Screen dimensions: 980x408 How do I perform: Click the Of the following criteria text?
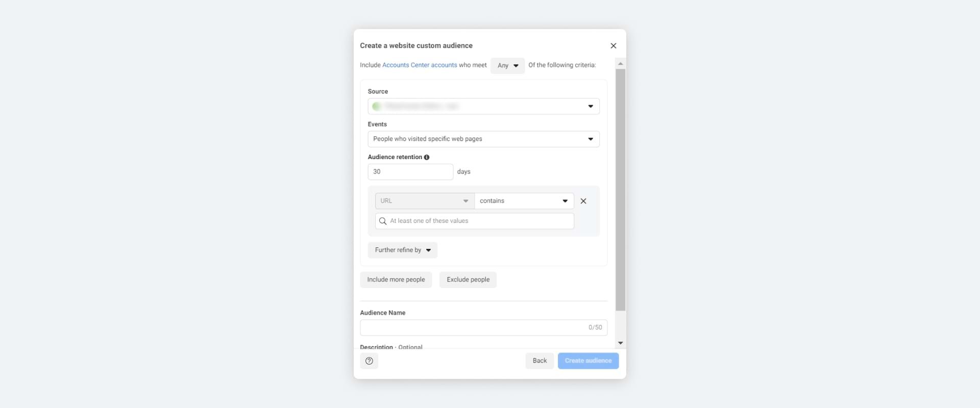coord(562,65)
